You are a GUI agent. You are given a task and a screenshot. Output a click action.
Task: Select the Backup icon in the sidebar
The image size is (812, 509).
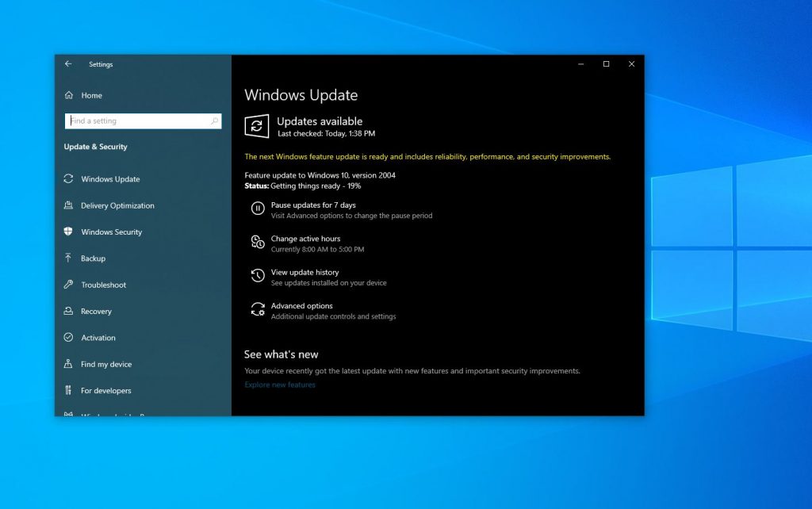(x=71, y=258)
